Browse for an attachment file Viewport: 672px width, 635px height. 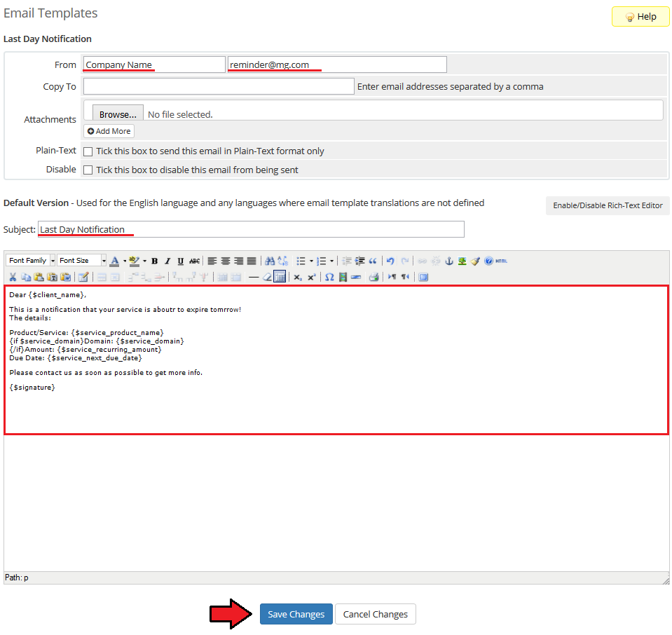118,114
